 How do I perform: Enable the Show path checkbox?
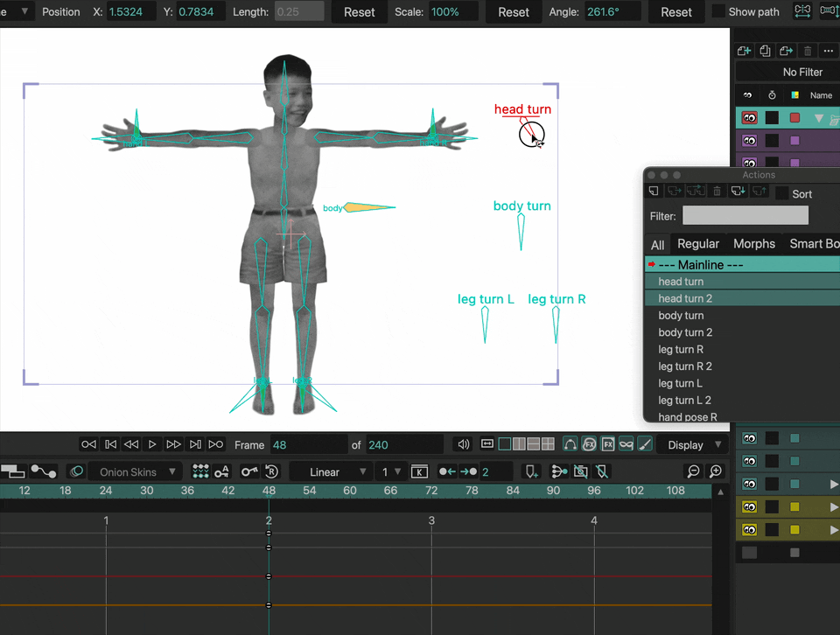pyautogui.click(x=718, y=11)
